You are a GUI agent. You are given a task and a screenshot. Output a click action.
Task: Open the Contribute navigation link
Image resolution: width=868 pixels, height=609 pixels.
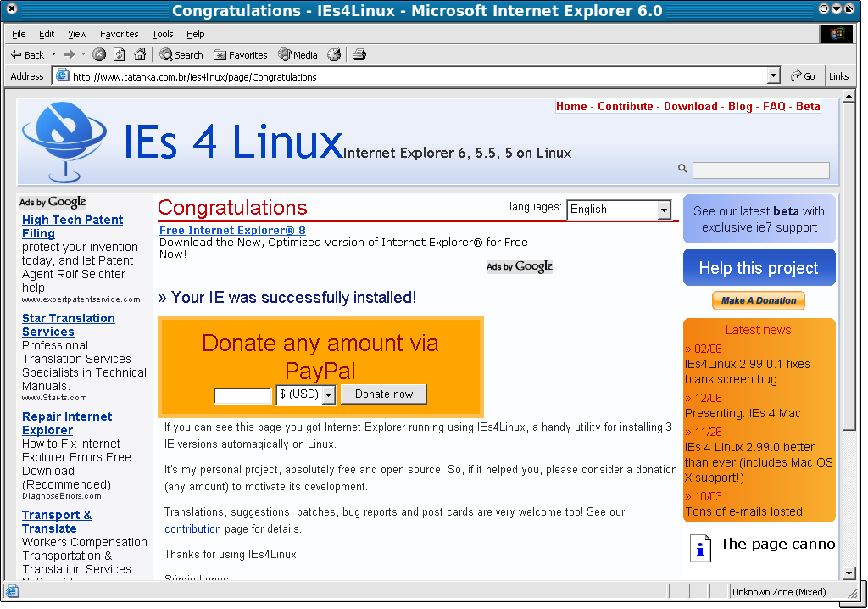tap(626, 106)
